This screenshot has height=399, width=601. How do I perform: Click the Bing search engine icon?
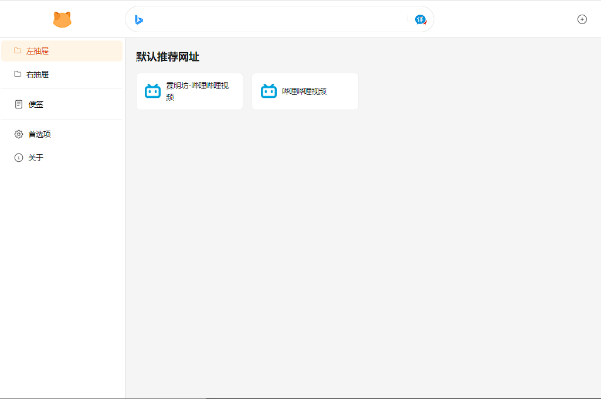[x=139, y=20]
